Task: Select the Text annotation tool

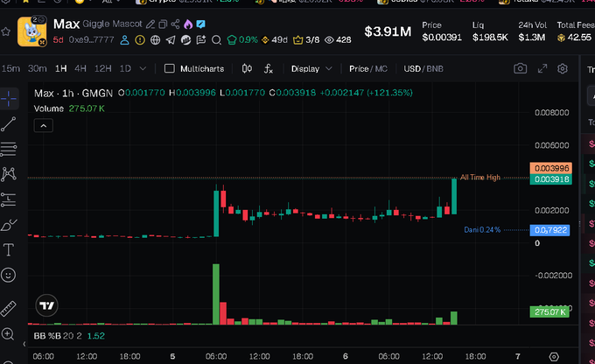Action: pos(9,250)
